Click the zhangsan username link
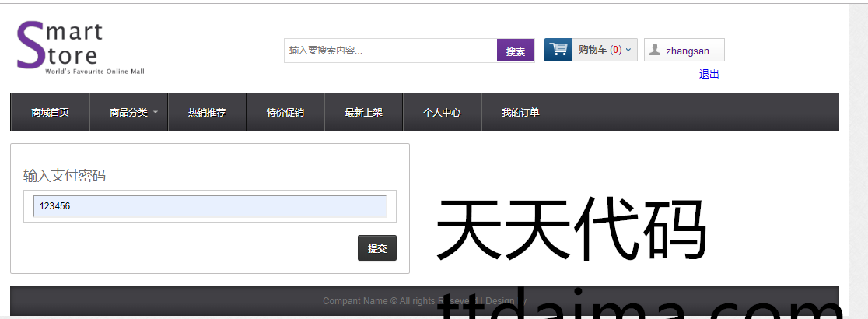The image size is (868, 319). (688, 51)
